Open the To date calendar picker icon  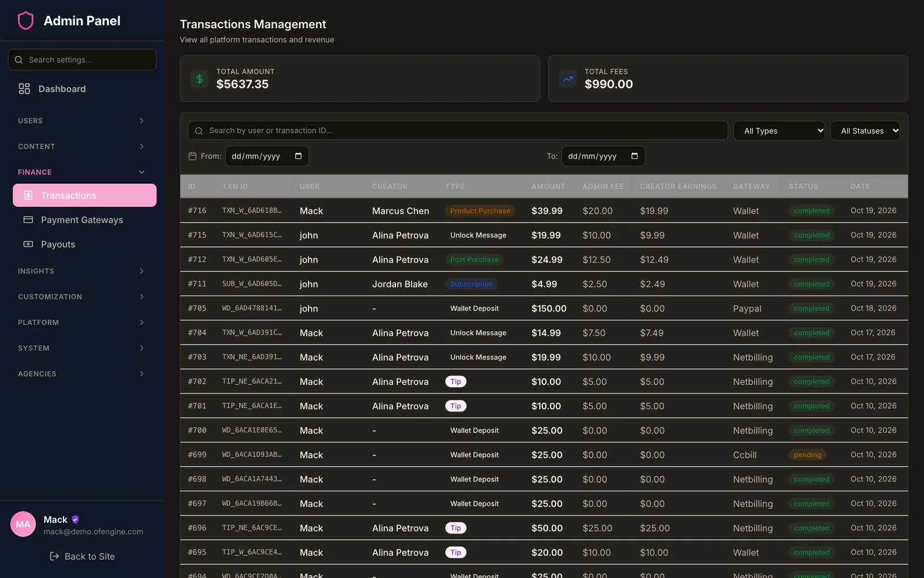(x=634, y=156)
